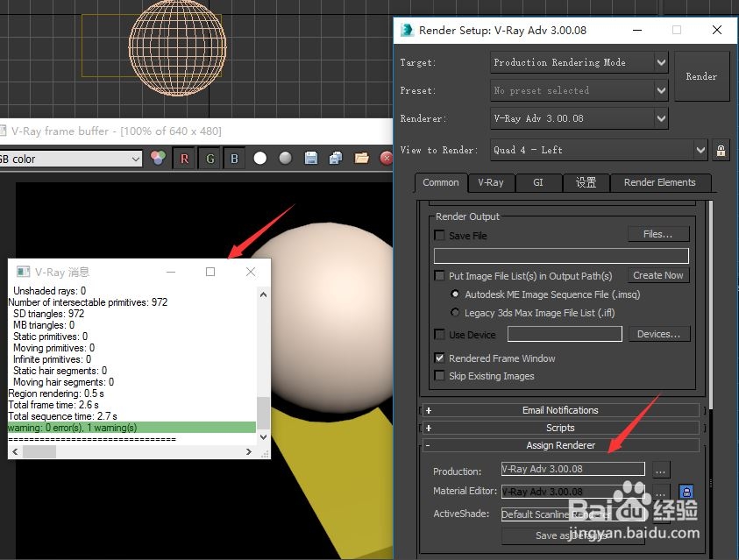Viewport: 739px width, 560px height.
Task: Uncheck Rendered Frame Window checkbox
Action: (x=440, y=358)
